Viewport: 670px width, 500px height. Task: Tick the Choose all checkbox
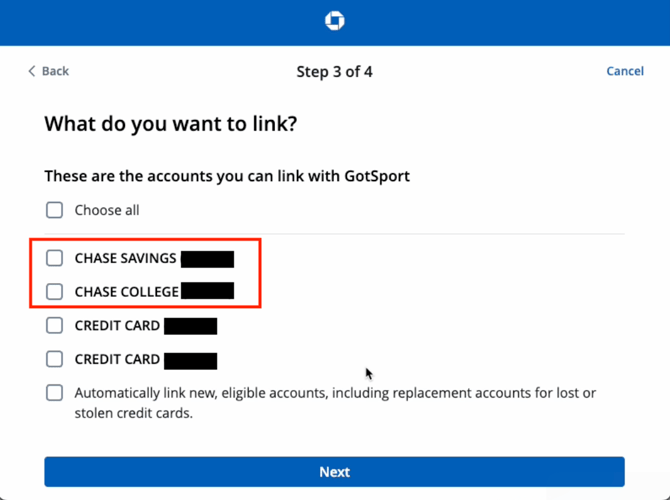(55, 210)
